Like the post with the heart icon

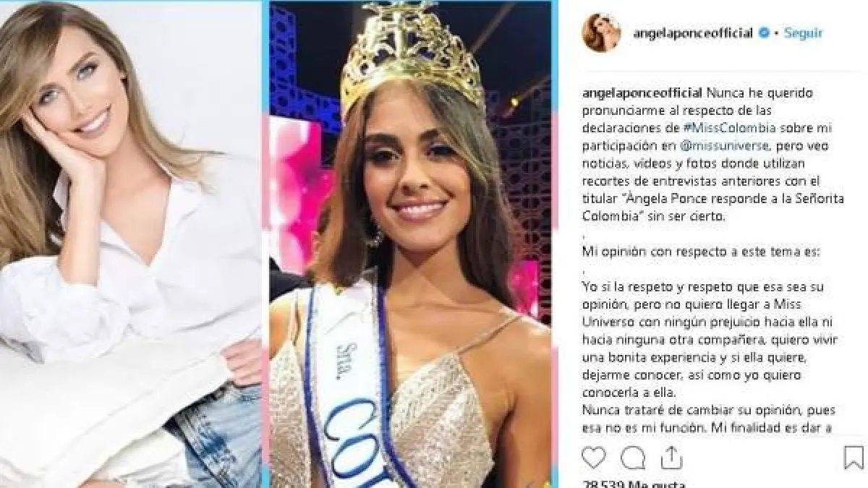coord(594,458)
